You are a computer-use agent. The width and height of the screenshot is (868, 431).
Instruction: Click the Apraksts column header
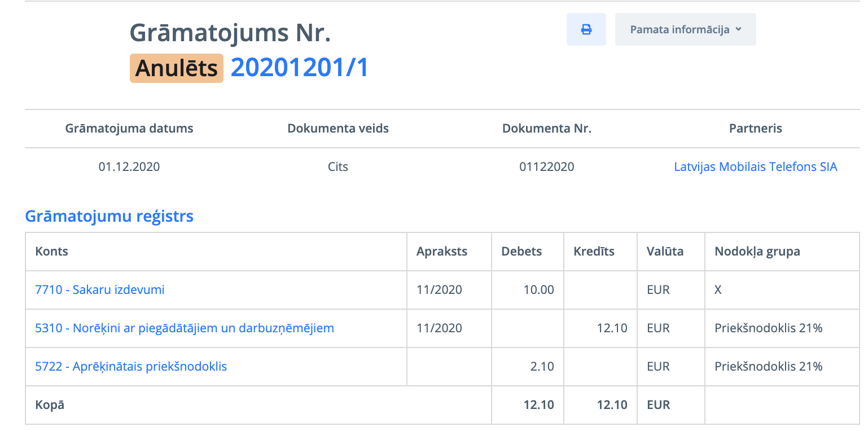coord(442,252)
